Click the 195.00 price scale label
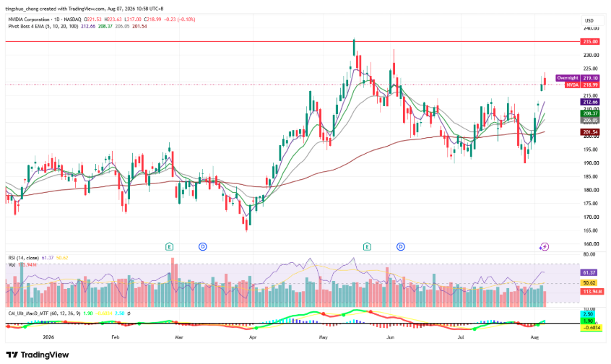The height and width of the screenshot is (364, 611). [x=591, y=149]
